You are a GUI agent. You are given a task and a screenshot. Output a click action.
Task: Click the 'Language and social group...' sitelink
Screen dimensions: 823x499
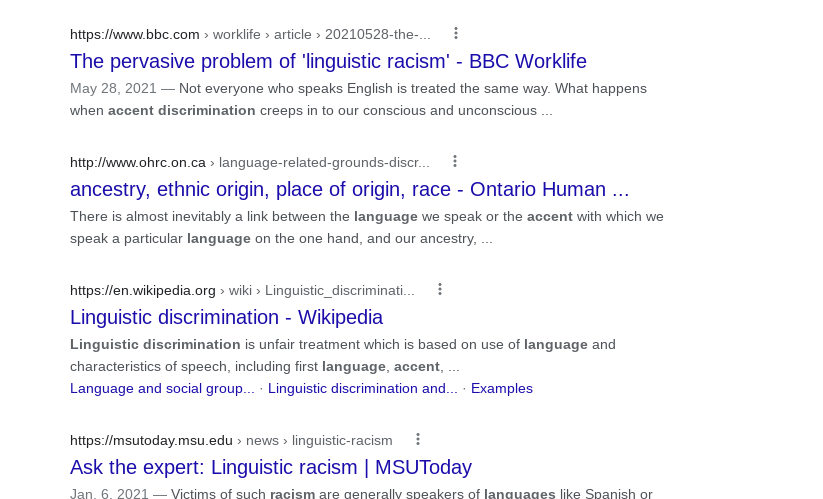[x=162, y=388]
